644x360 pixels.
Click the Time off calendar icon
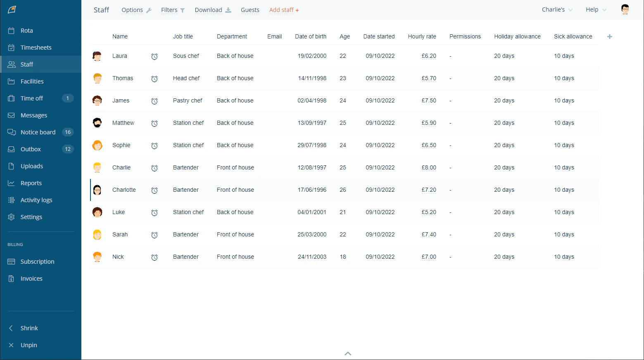(12, 98)
